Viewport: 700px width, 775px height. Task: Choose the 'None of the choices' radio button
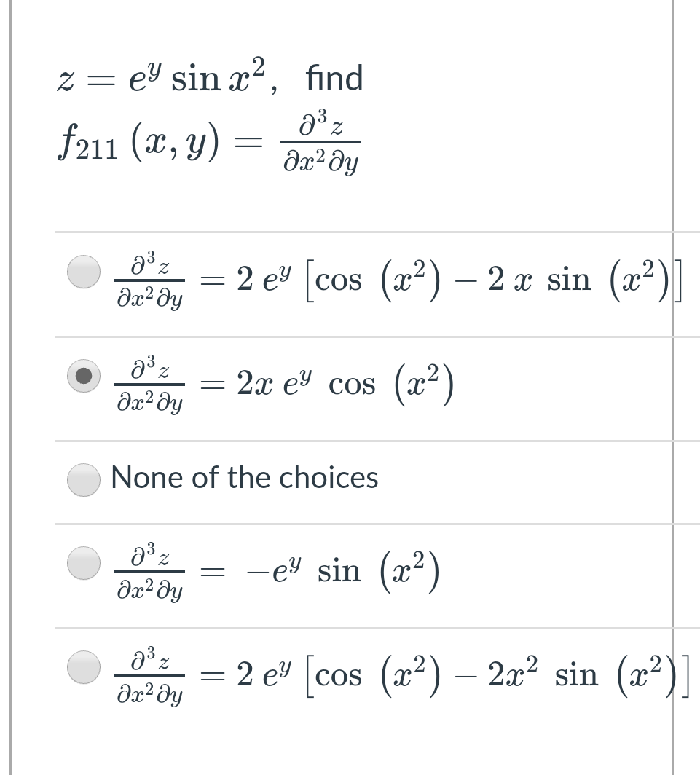83,479
